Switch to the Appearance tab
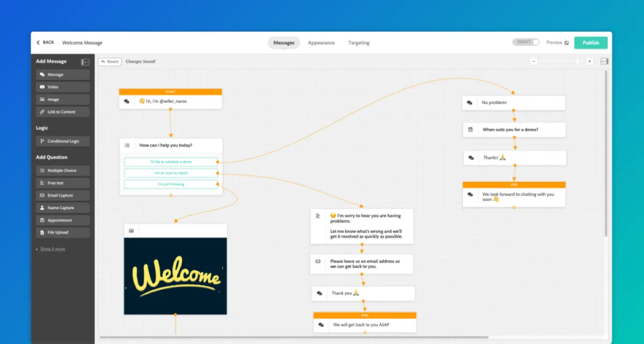The image size is (644, 344). tap(321, 43)
